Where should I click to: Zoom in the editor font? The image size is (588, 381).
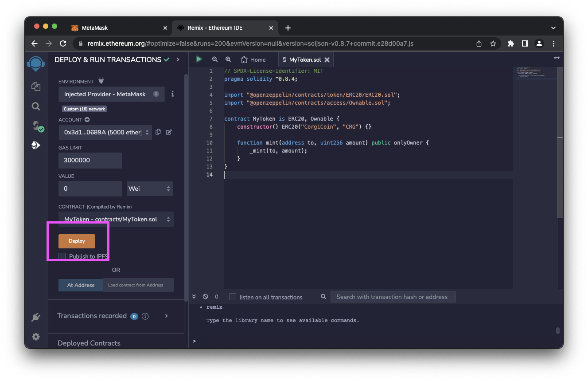point(228,59)
